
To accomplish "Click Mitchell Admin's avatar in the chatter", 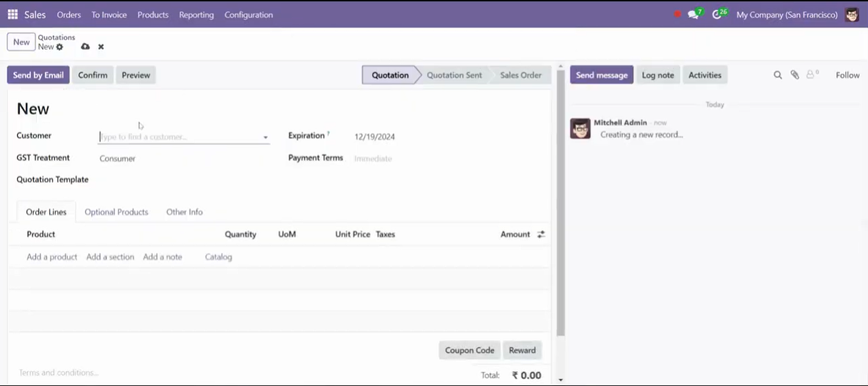I will click(x=580, y=128).
